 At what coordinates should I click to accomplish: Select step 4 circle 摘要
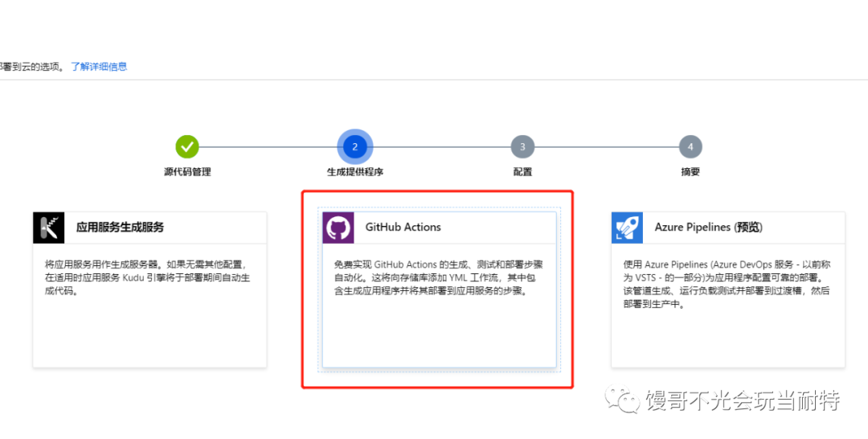[690, 146]
